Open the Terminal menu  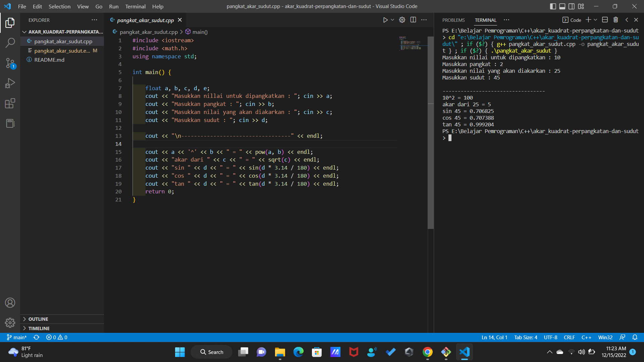[135, 6]
